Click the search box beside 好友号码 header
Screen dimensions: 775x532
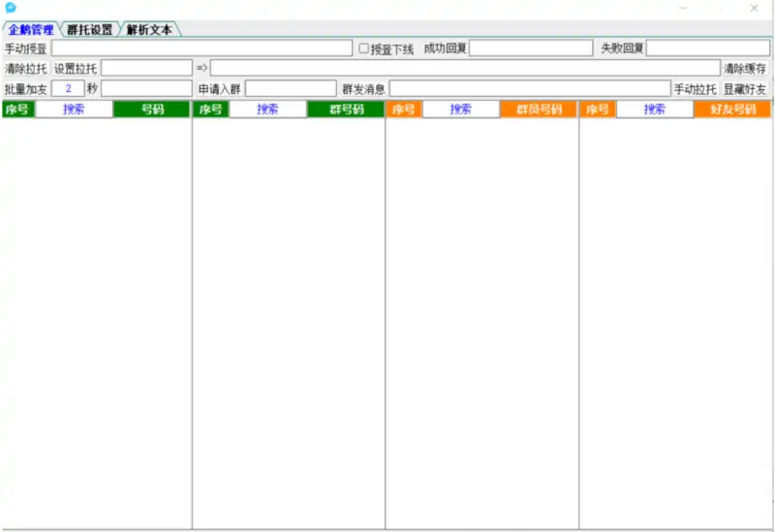655,110
